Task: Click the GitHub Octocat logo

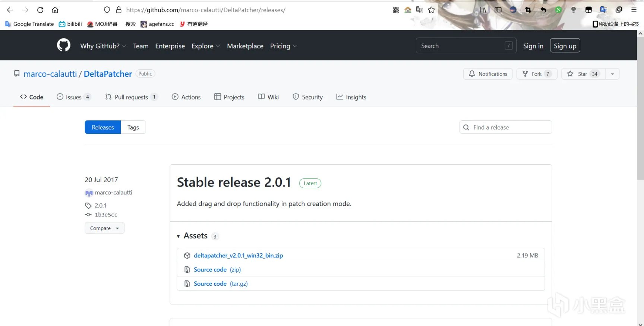Action: pos(64,45)
